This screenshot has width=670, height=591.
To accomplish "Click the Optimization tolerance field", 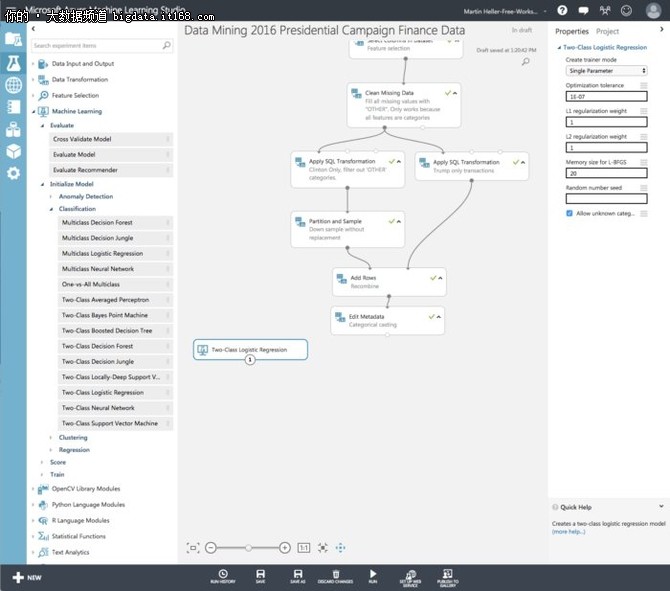I will (x=606, y=96).
